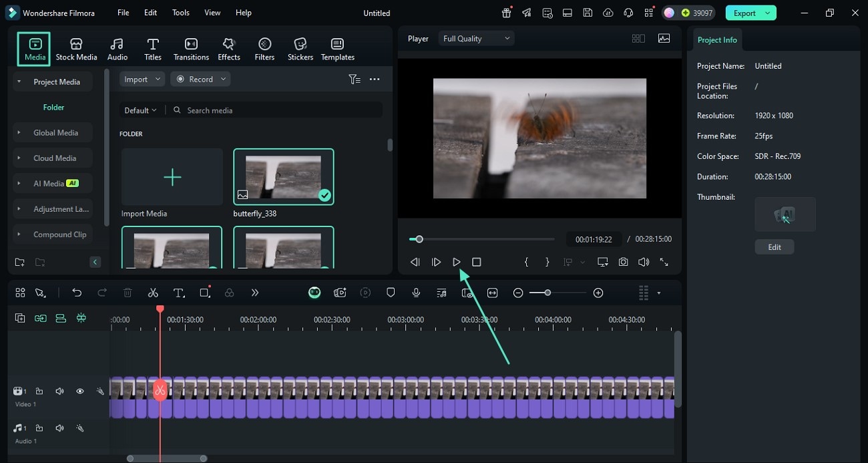Click the timeline horizontal scrollbar
868x463 pixels.
point(167,458)
